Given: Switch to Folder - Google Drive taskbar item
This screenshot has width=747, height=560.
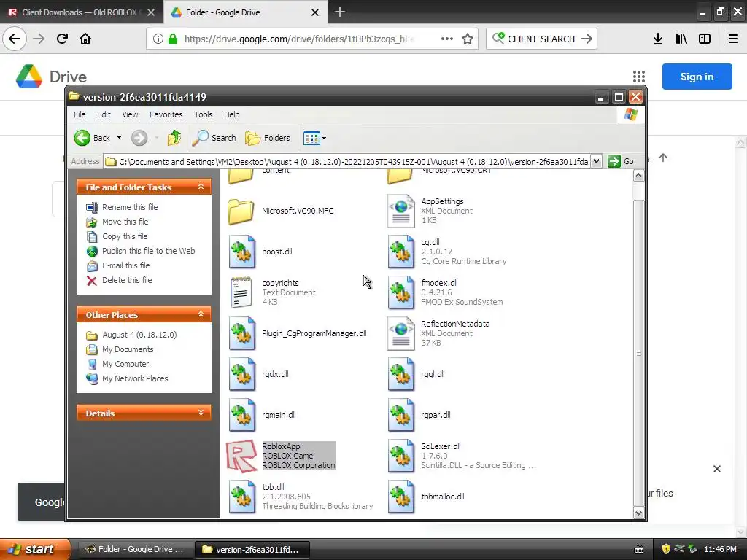Looking at the screenshot, I should pos(135,550).
